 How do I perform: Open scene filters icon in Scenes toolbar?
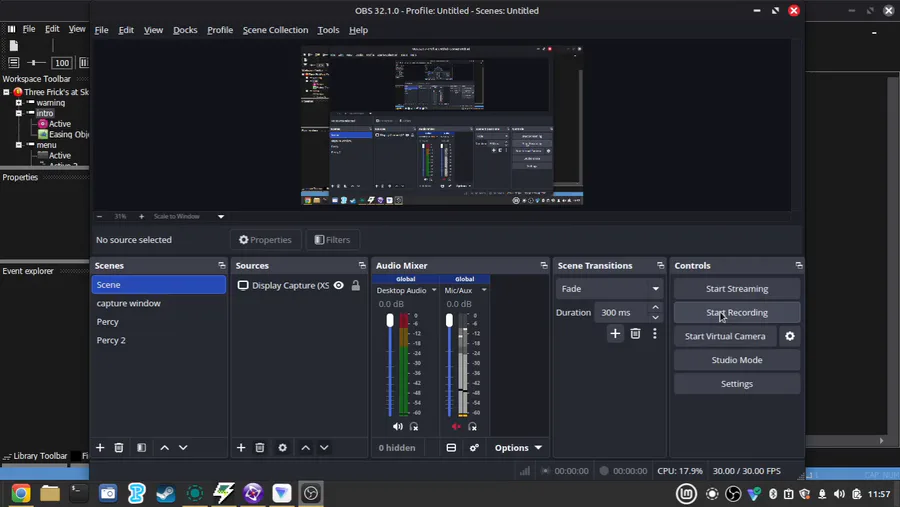141,447
